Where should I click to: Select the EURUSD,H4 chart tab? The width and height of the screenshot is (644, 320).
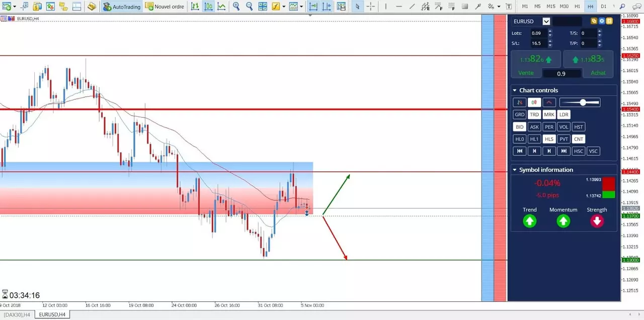[51, 315]
